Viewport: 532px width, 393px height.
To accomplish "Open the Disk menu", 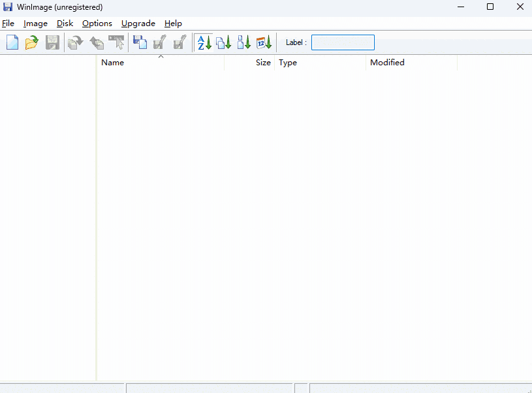I will click(x=65, y=24).
